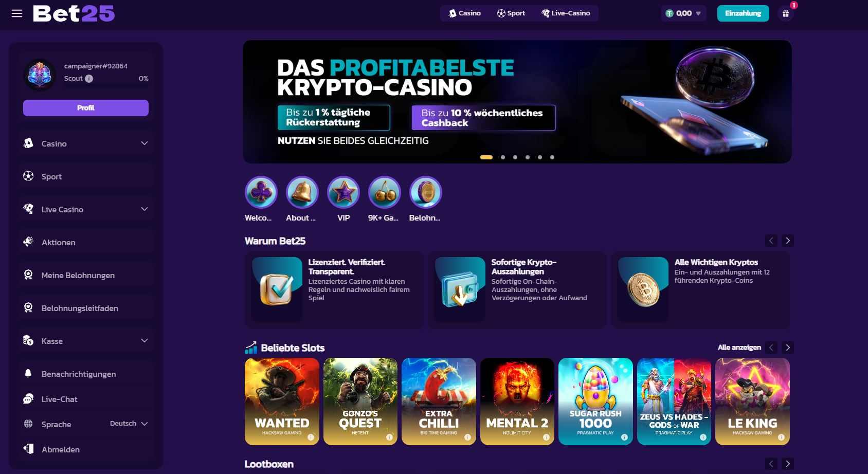Click the Einzahlung button
This screenshot has height=474, width=868.
click(x=743, y=13)
